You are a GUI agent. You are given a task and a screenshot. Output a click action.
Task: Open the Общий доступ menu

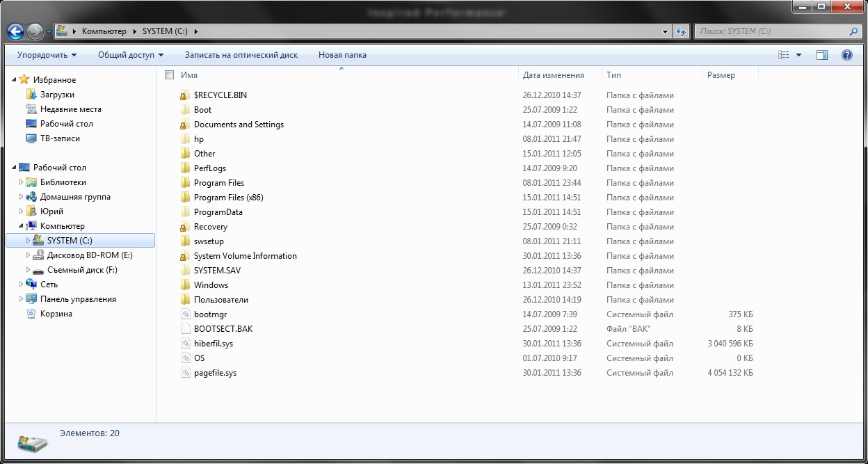[131, 55]
